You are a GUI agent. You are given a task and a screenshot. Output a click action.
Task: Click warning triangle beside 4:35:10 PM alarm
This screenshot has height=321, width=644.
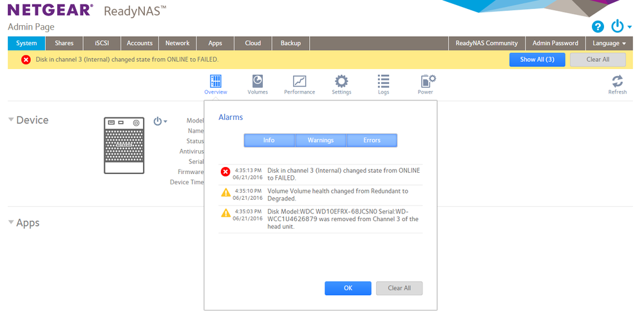pos(225,192)
